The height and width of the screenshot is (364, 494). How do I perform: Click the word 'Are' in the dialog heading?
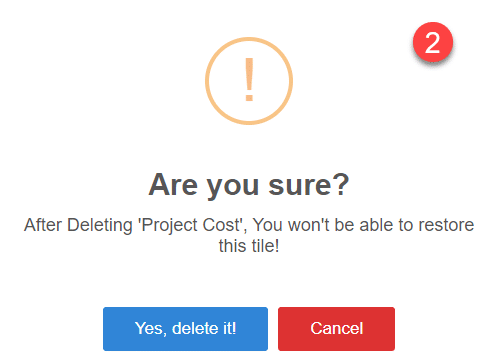(x=173, y=185)
